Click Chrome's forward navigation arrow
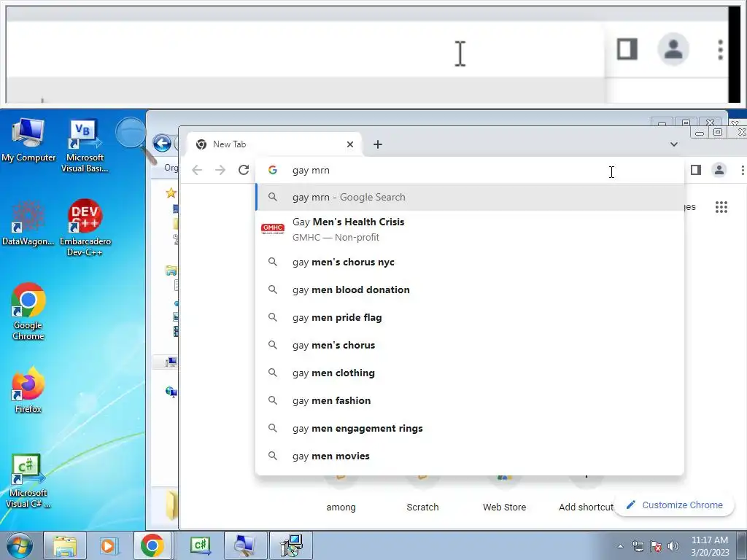Image resolution: width=747 pixels, height=560 pixels. [x=220, y=170]
